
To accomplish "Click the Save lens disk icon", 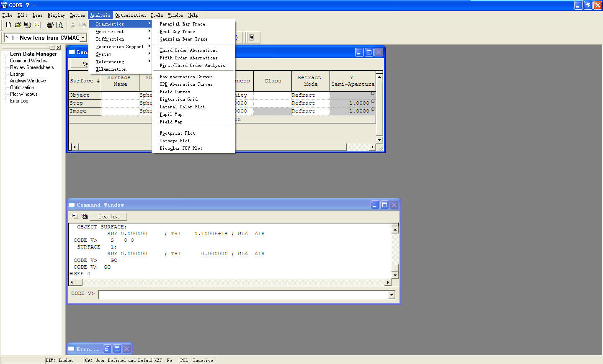I will pos(27,25).
